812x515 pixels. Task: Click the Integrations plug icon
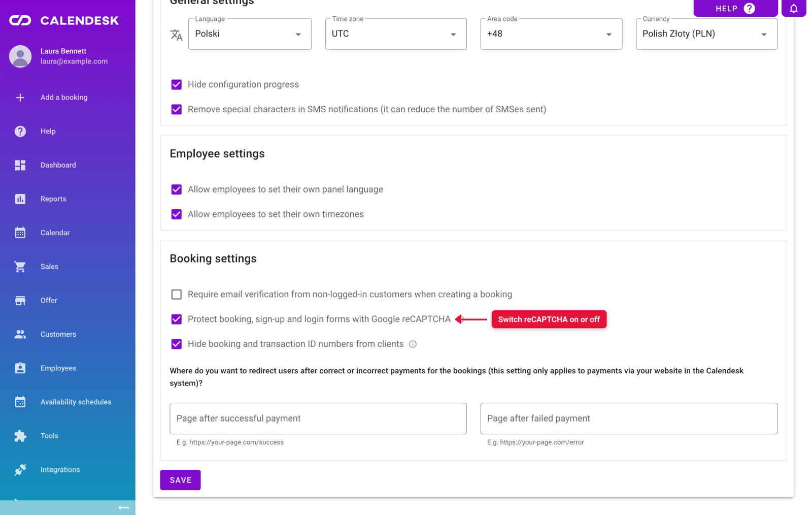point(20,470)
